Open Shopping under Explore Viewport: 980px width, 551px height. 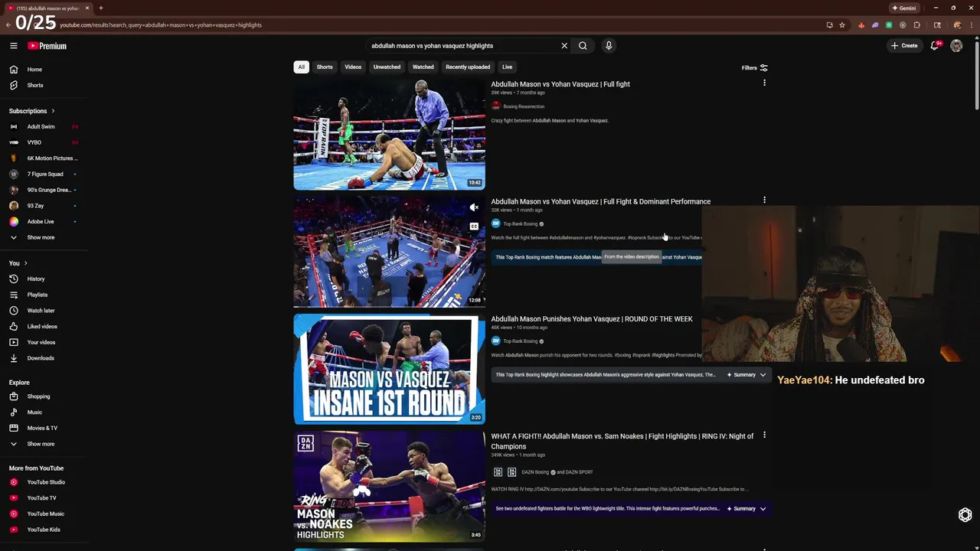click(44, 396)
